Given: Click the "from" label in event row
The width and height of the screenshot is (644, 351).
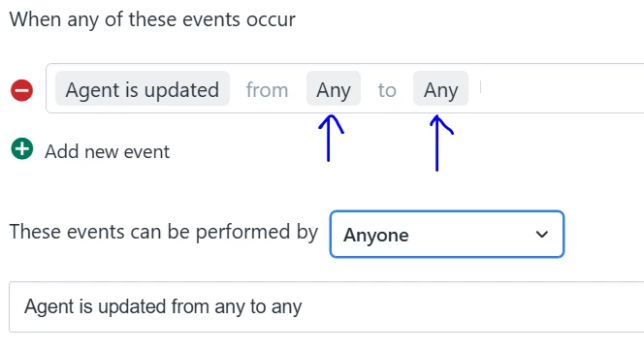Looking at the screenshot, I should point(267,90).
